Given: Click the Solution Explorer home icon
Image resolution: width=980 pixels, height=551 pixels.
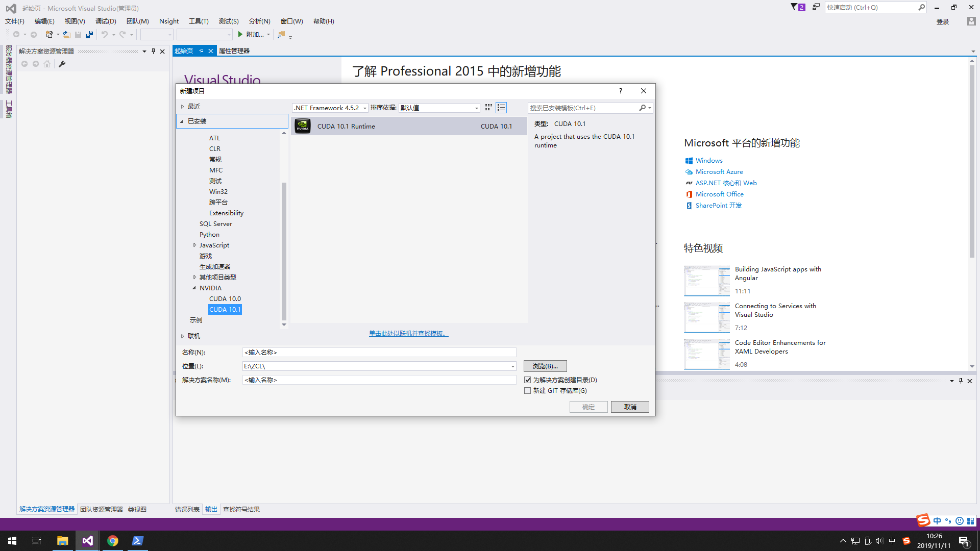Looking at the screenshot, I should tap(47, 64).
